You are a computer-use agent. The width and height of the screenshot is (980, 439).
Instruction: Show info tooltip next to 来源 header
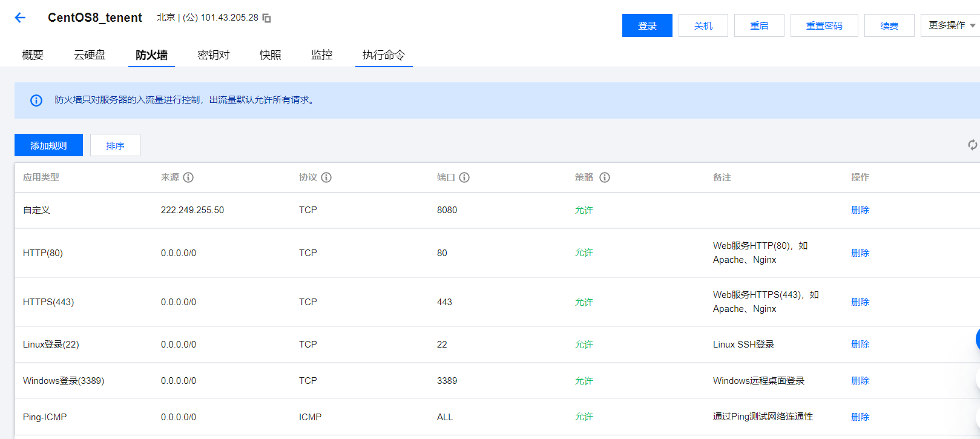click(x=188, y=177)
